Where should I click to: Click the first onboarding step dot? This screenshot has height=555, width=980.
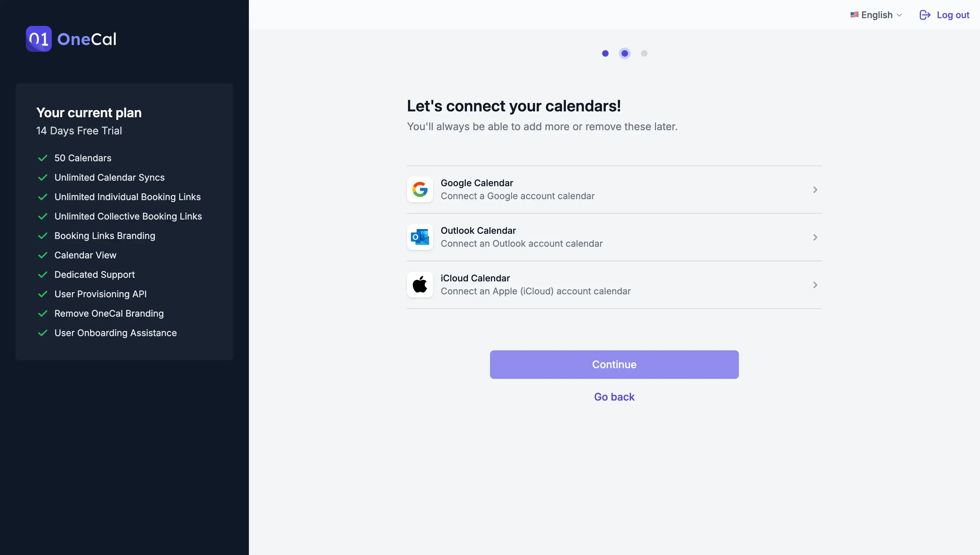point(605,53)
